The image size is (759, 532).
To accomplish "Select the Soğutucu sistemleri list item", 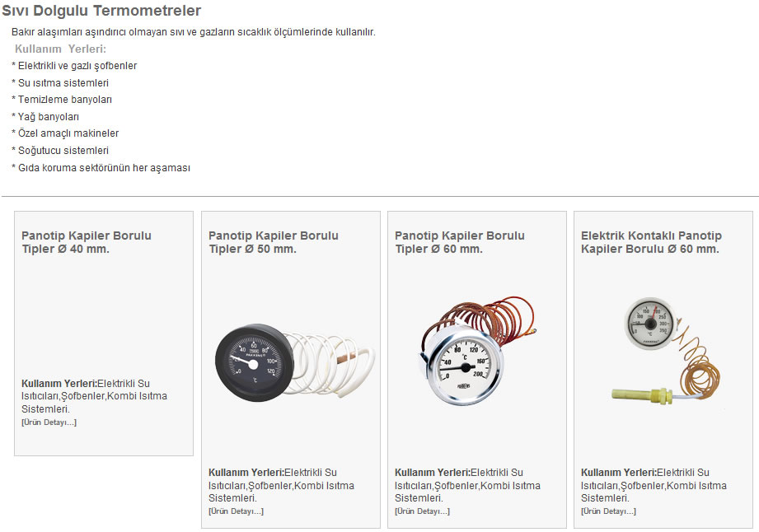I will coord(60,151).
